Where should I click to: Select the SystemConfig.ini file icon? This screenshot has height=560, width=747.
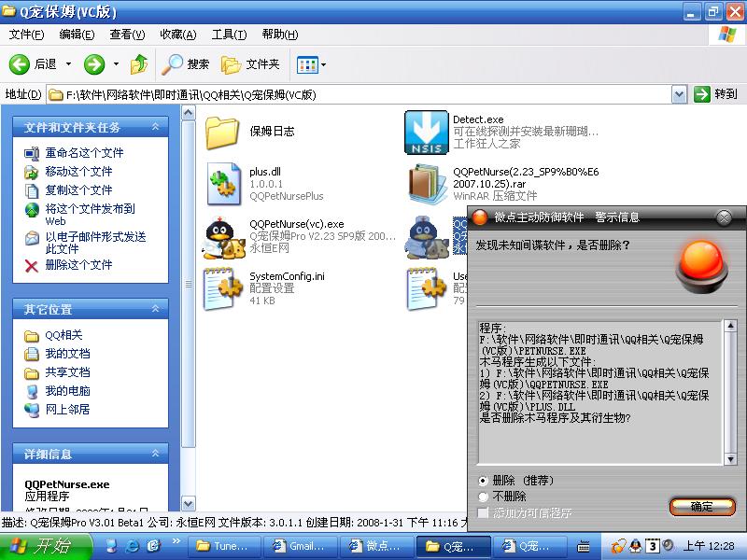click(x=223, y=288)
